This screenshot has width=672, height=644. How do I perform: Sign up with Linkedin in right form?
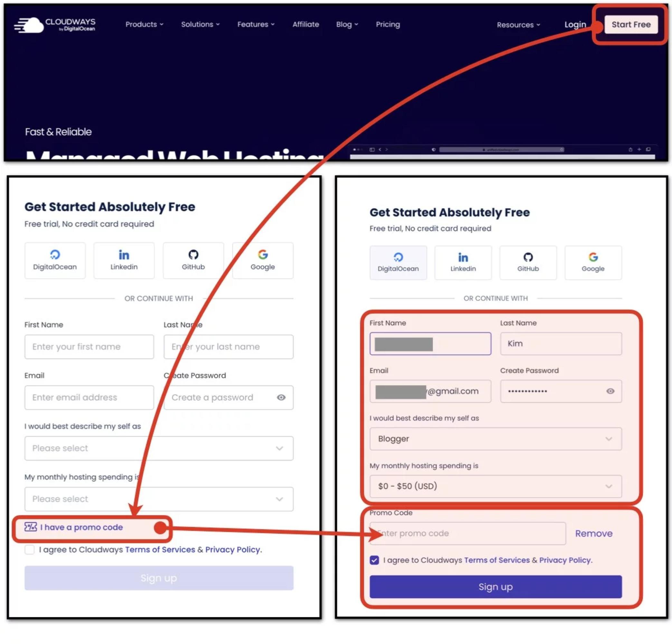(x=463, y=262)
